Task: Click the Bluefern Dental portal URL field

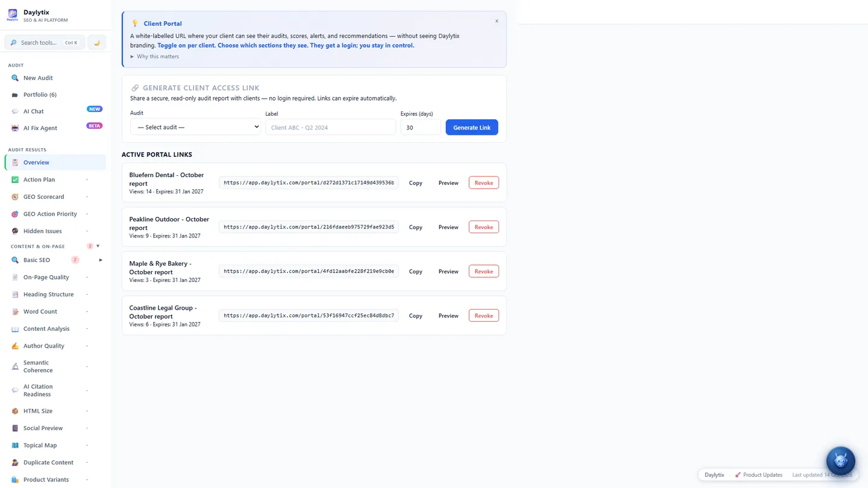Action: (x=309, y=183)
